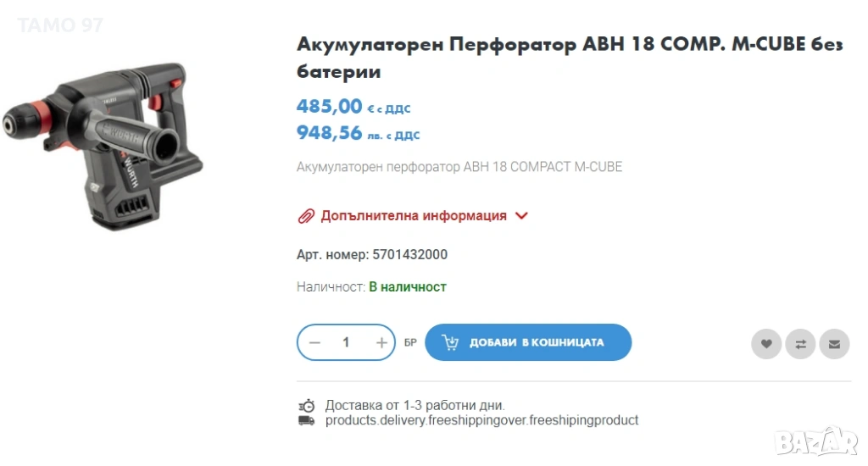The width and height of the screenshot is (868, 466).
Task: Click the stopwatch delivery time icon
Action: pyautogui.click(x=307, y=406)
